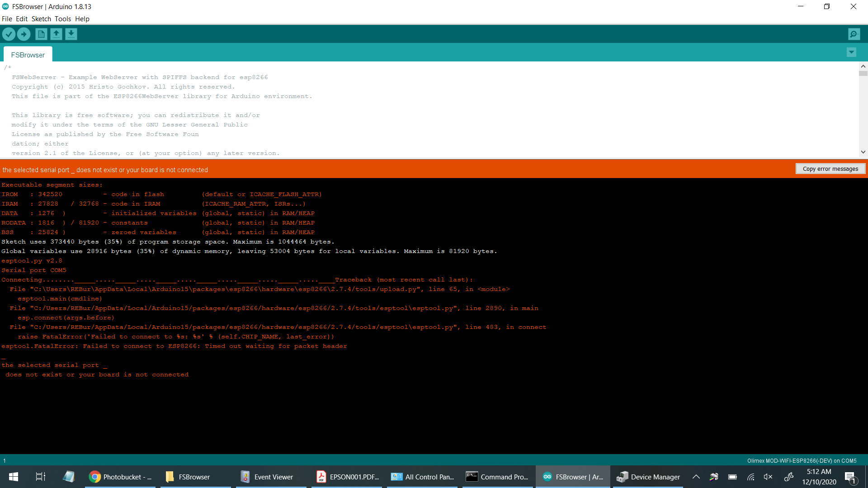Open Device Manager from the taskbar
868x488 pixels.
[x=648, y=477]
